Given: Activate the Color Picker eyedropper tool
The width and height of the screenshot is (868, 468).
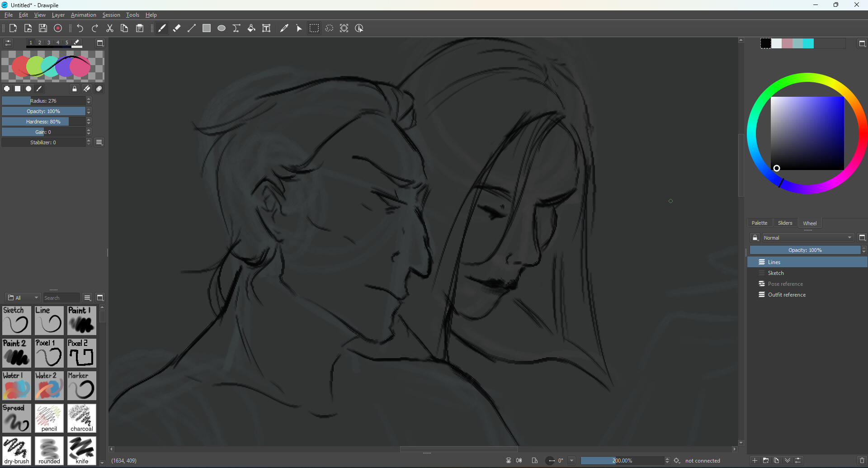Looking at the screenshot, I should coord(284,28).
